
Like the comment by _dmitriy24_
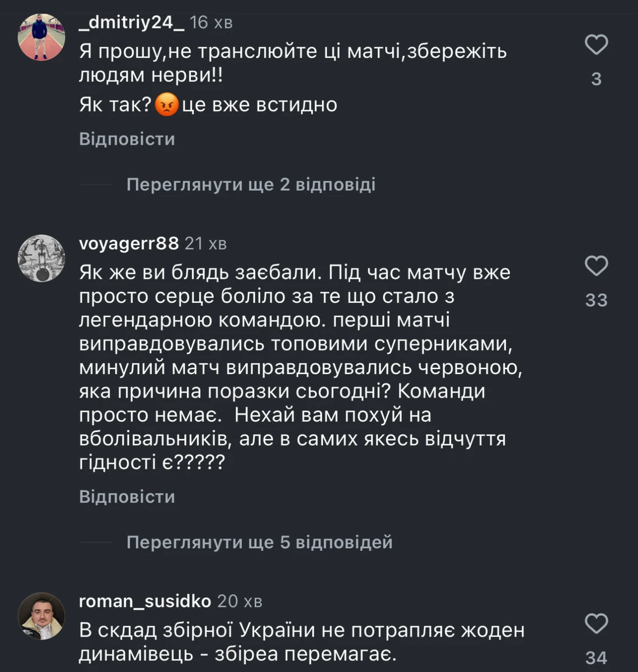tap(596, 45)
